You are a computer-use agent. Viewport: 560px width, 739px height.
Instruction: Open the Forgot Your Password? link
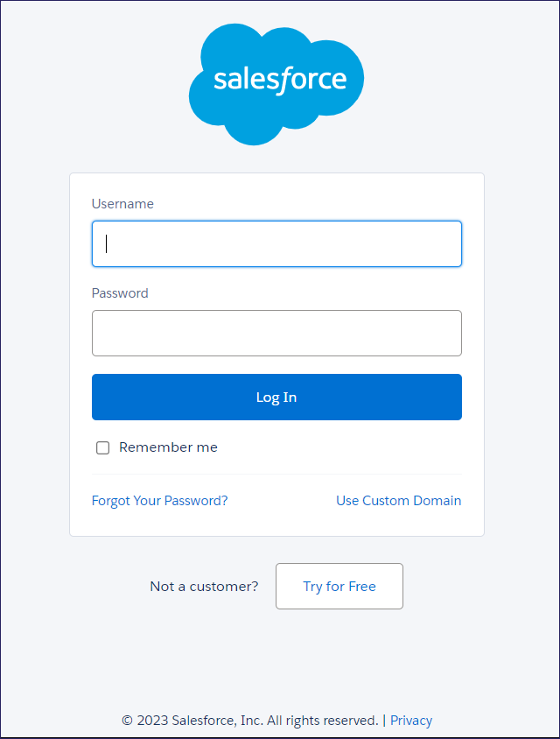(x=159, y=501)
